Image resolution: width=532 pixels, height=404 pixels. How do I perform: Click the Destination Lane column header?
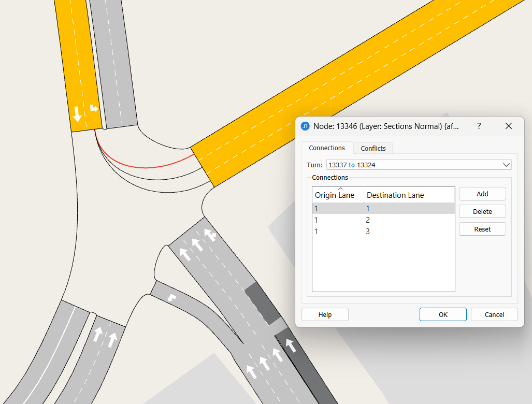click(396, 195)
